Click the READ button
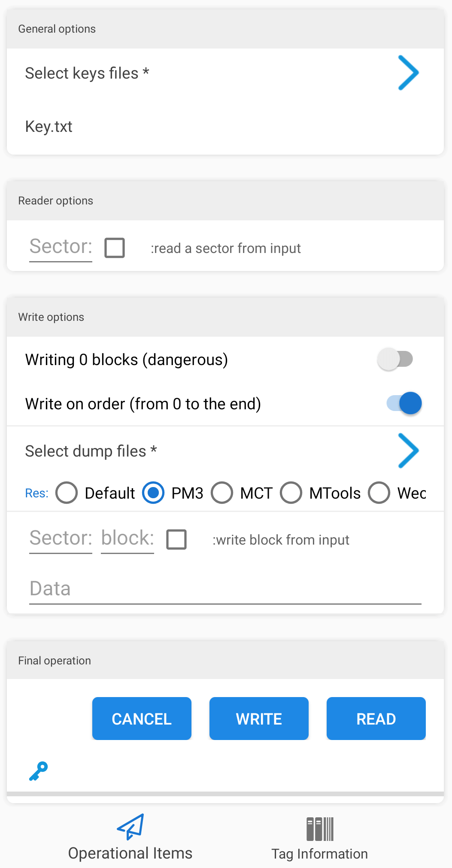This screenshot has width=452, height=868. tap(376, 719)
